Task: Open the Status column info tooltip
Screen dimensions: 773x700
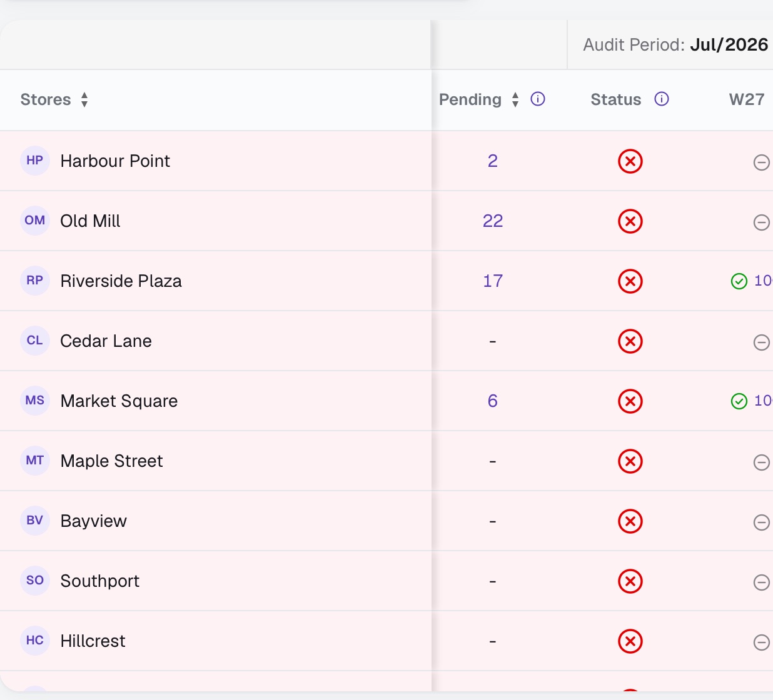Action: [662, 99]
